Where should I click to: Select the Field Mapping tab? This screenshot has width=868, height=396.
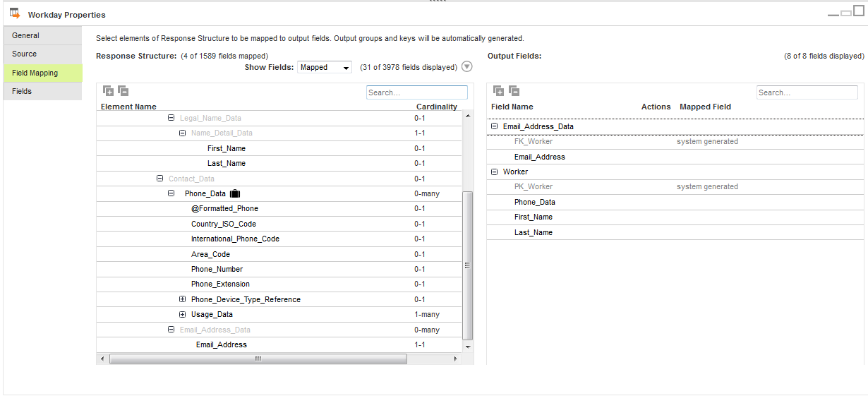tap(42, 73)
